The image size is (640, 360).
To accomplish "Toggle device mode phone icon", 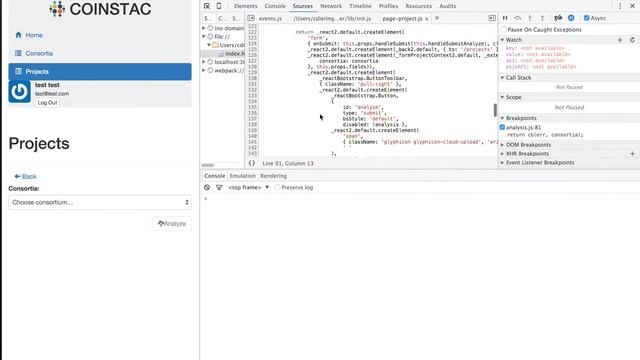I will tap(219, 6).
